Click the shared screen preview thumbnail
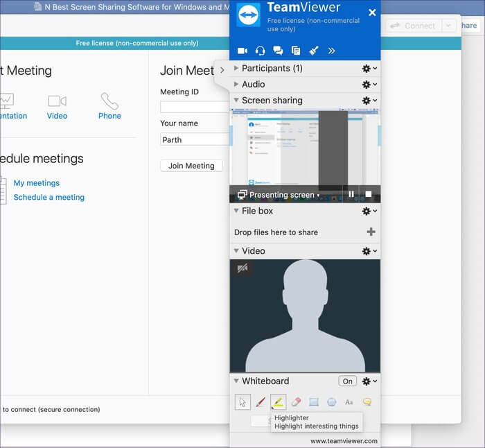Viewport: 485px width, 448px height. tap(305, 147)
